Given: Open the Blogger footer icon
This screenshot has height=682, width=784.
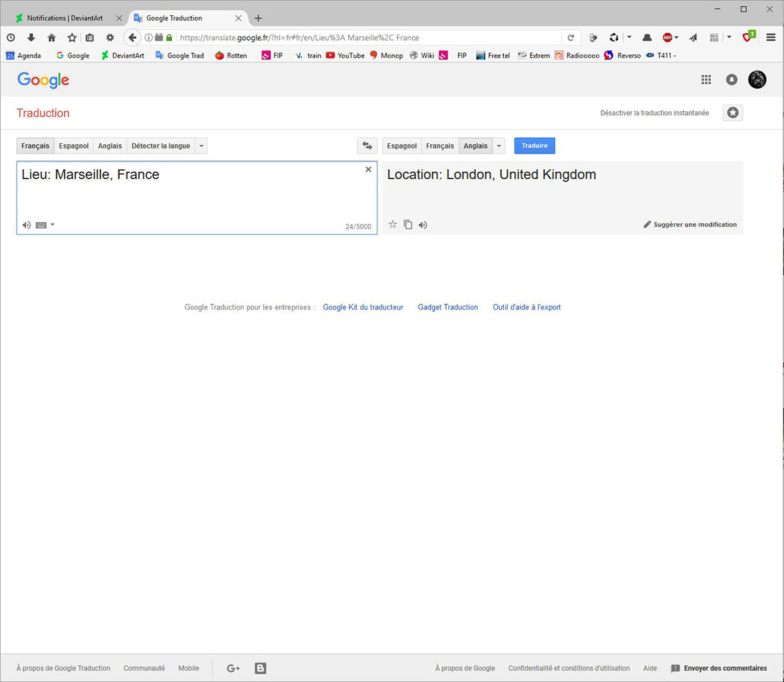Looking at the screenshot, I should coord(260,668).
